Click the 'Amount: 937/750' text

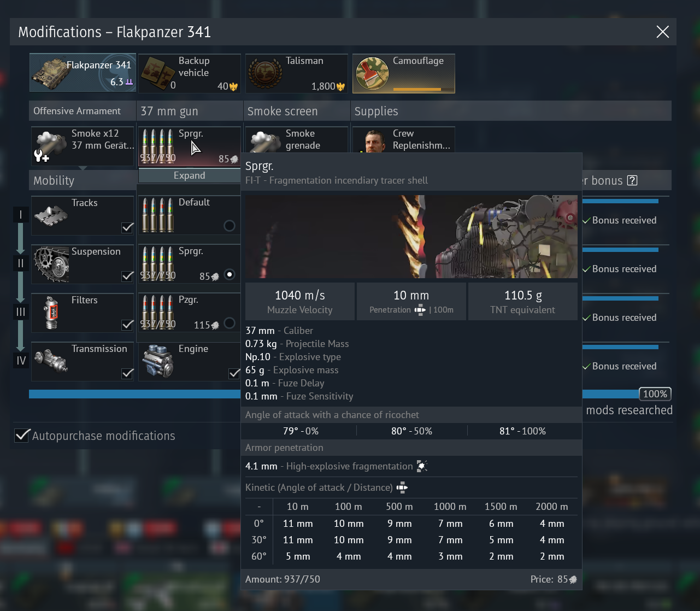coord(283,579)
